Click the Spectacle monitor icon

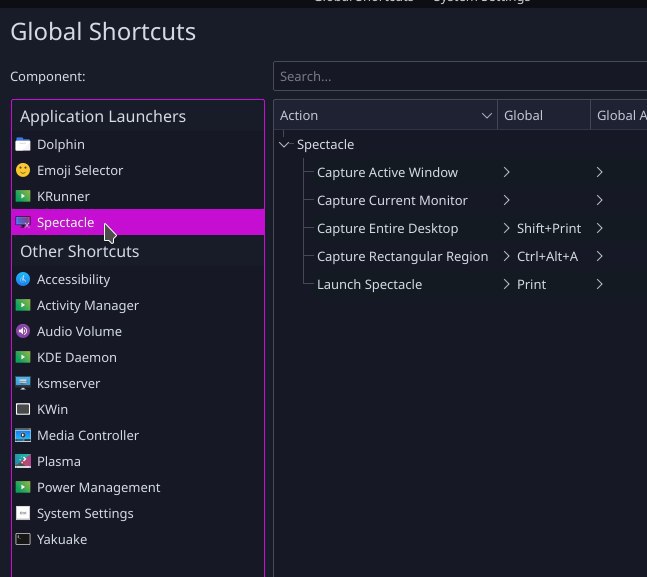[23, 222]
